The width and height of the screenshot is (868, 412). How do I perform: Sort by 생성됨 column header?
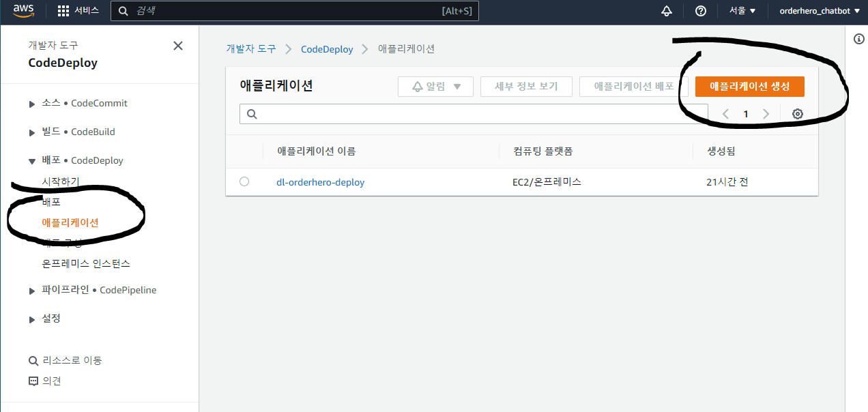click(x=721, y=151)
